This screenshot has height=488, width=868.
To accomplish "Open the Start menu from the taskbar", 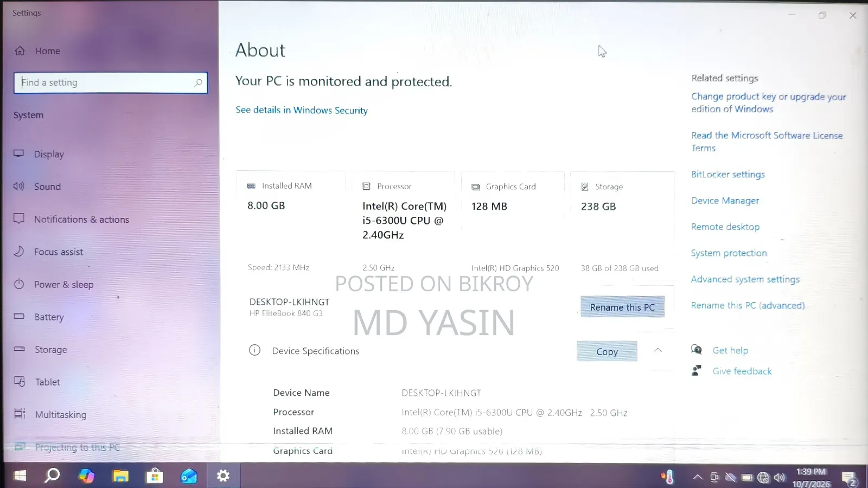I will pyautogui.click(x=20, y=476).
